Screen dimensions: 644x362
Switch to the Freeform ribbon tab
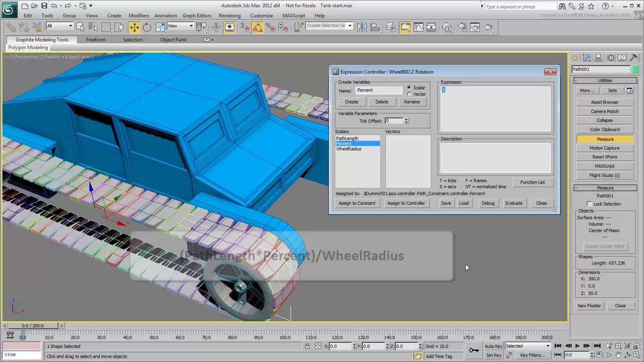tap(96, 40)
